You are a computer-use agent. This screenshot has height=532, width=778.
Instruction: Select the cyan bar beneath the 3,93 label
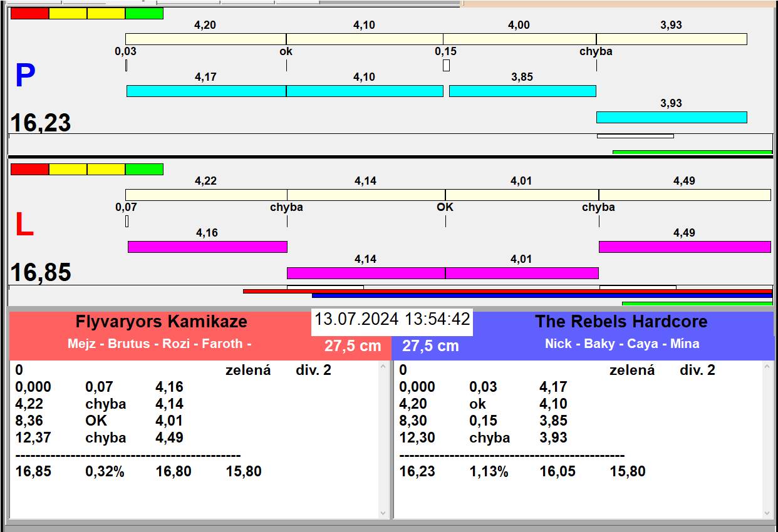[x=672, y=117]
